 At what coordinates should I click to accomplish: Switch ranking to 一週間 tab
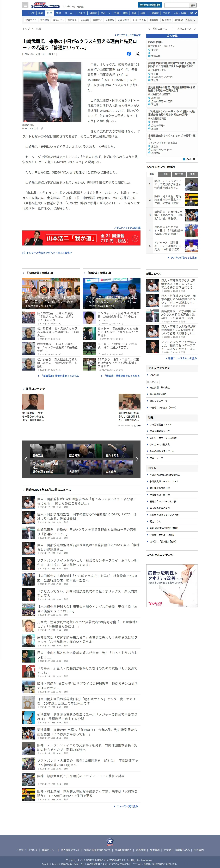[x=164, y=174]
